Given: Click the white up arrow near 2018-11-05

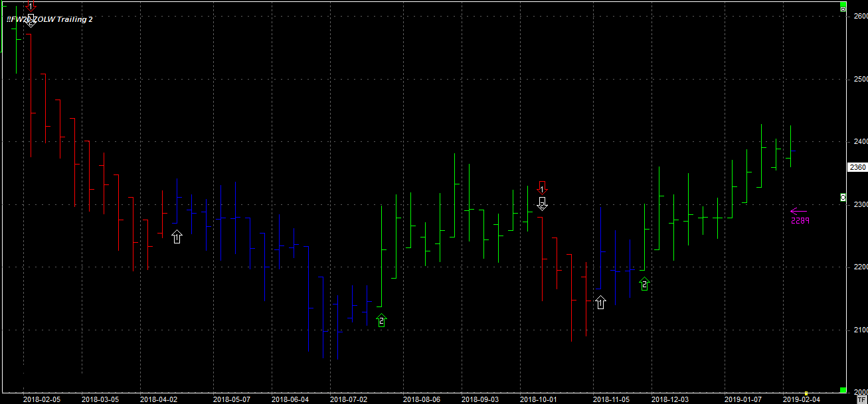Looking at the screenshot, I should [601, 303].
